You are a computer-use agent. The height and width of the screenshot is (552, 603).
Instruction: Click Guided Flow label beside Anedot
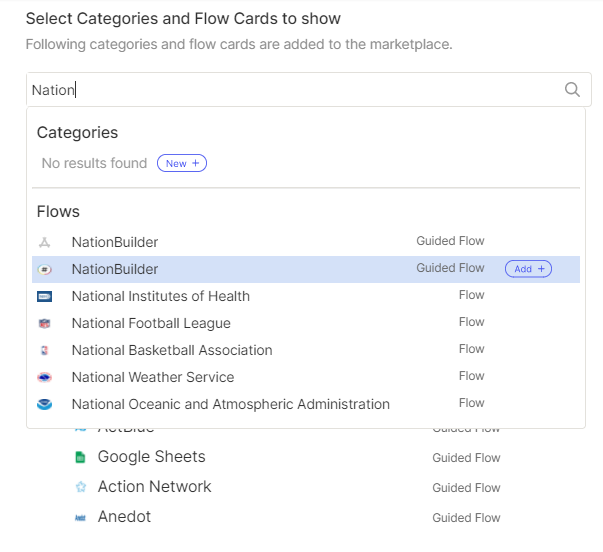coord(466,518)
